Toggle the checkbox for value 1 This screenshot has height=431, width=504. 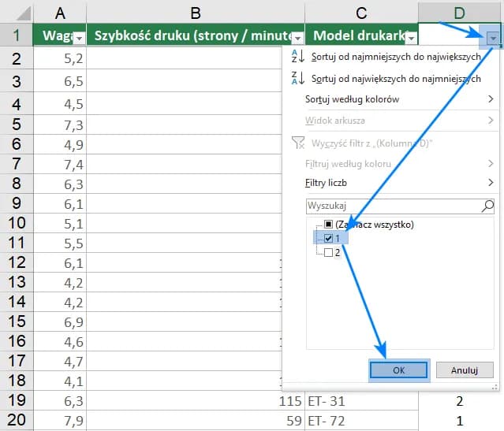(x=328, y=238)
